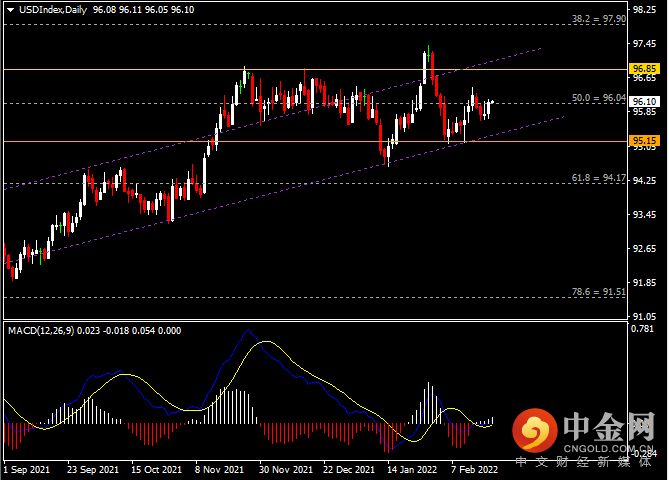The image size is (669, 480).
Task: Select the 97.45 price axis label
Action: (644, 44)
